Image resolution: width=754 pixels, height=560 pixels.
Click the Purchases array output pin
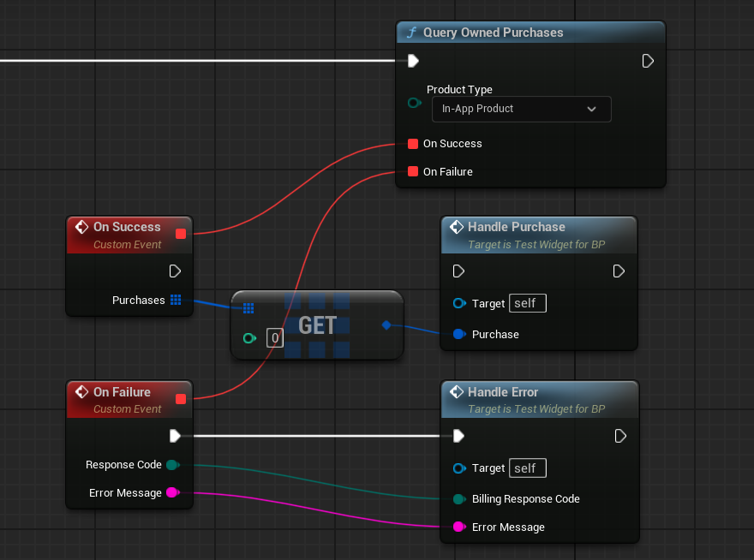click(x=176, y=300)
